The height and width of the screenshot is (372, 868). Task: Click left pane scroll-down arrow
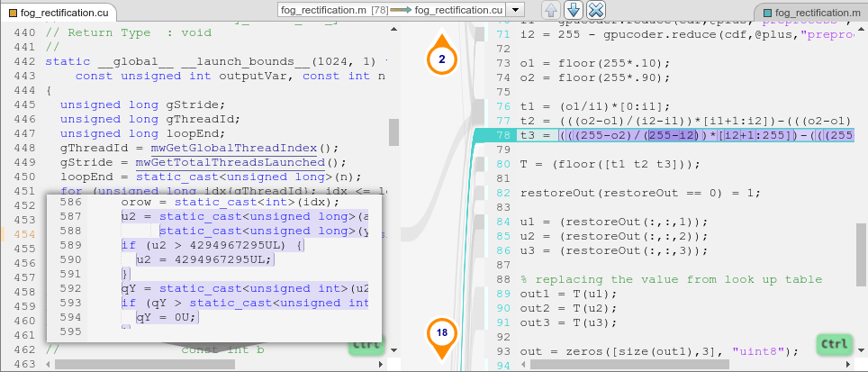pyautogui.click(x=393, y=350)
